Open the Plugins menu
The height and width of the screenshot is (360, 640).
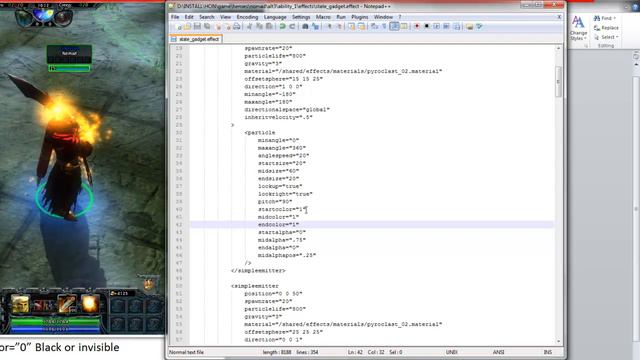(x=360, y=17)
